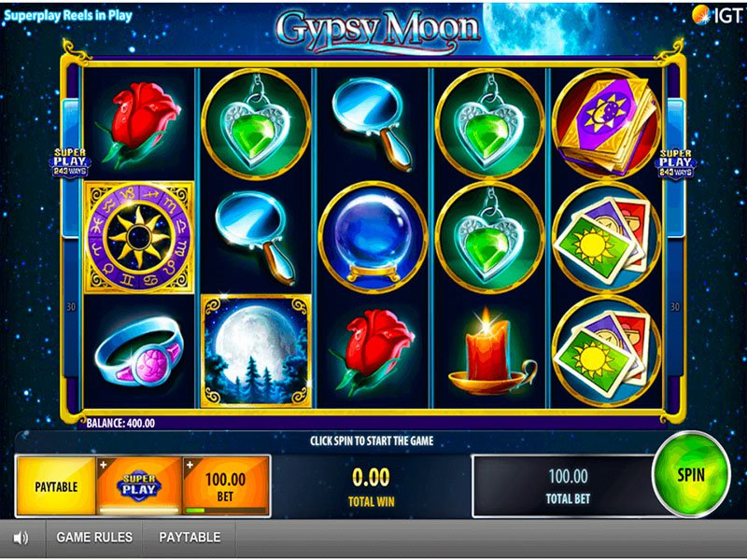This screenshot has width=747, height=560.
Task: Click the right Super Play 243 Ways badge
Action: (x=675, y=163)
